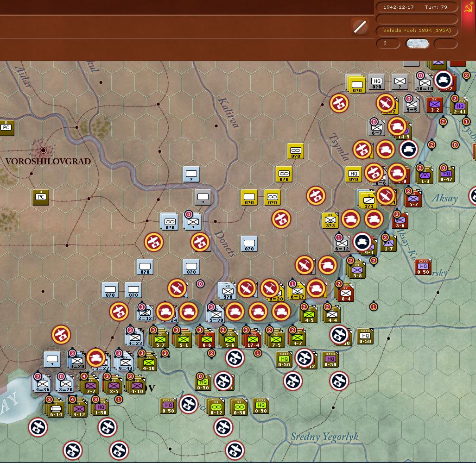The image size is (476, 463).
Task: Select the 0-12 mechanized unit
Action: tap(216, 407)
